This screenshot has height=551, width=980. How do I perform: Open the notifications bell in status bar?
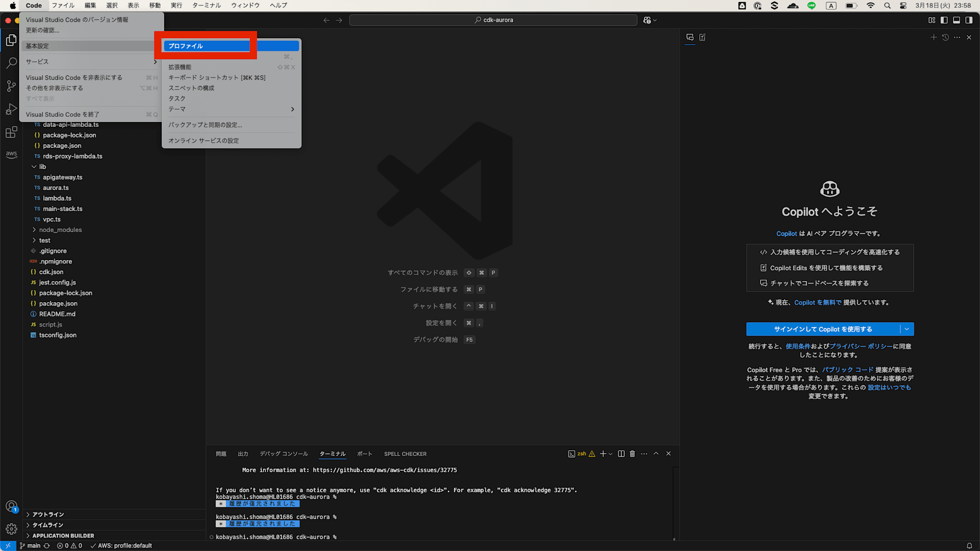click(x=969, y=546)
